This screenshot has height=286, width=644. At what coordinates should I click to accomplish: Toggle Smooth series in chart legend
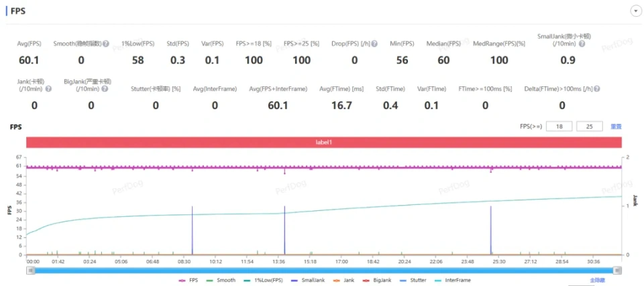222,280
